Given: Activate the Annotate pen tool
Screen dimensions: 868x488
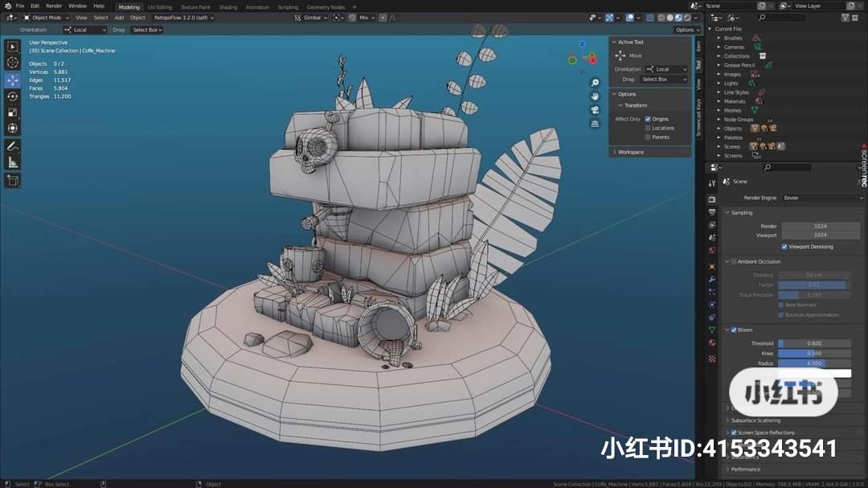Looking at the screenshot, I should click(13, 147).
